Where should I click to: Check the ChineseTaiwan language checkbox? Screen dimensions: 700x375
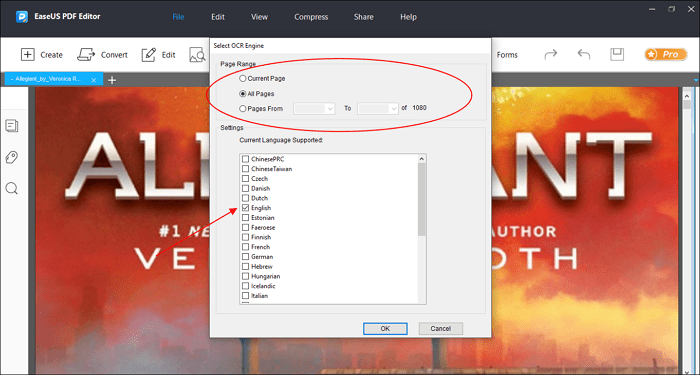tap(245, 169)
